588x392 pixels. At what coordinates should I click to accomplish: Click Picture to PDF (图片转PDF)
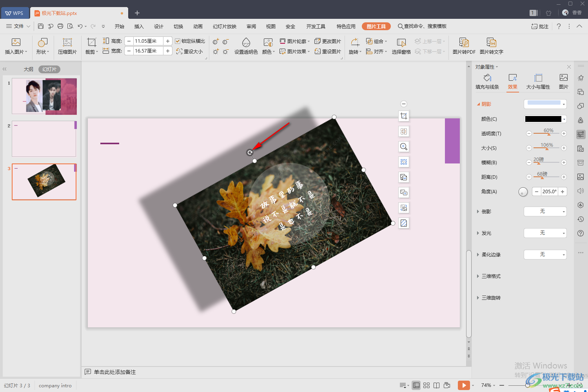(x=464, y=46)
